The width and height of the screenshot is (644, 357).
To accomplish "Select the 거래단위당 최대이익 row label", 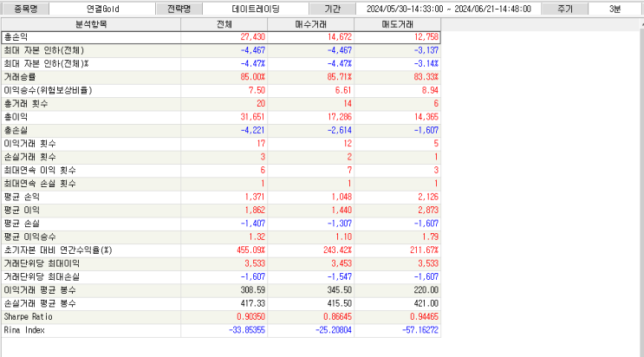I will pyautogui.click(x=42, y=263).
